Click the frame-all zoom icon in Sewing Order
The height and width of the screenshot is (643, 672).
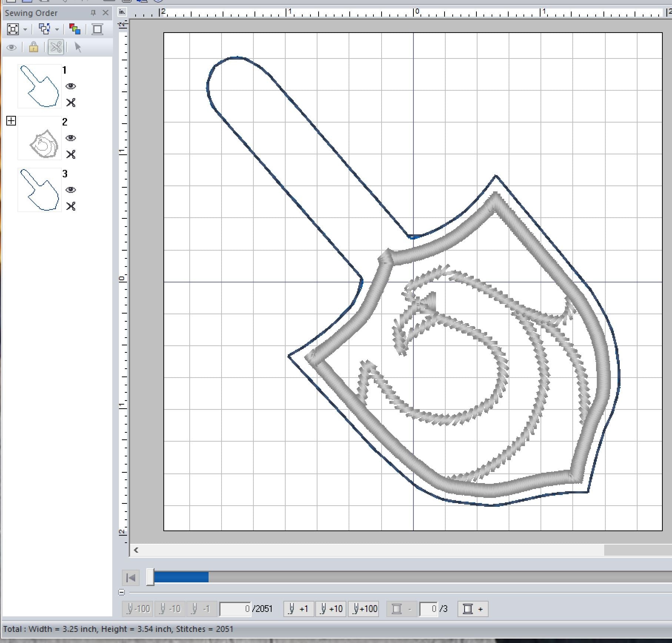[x=13, y=29]
